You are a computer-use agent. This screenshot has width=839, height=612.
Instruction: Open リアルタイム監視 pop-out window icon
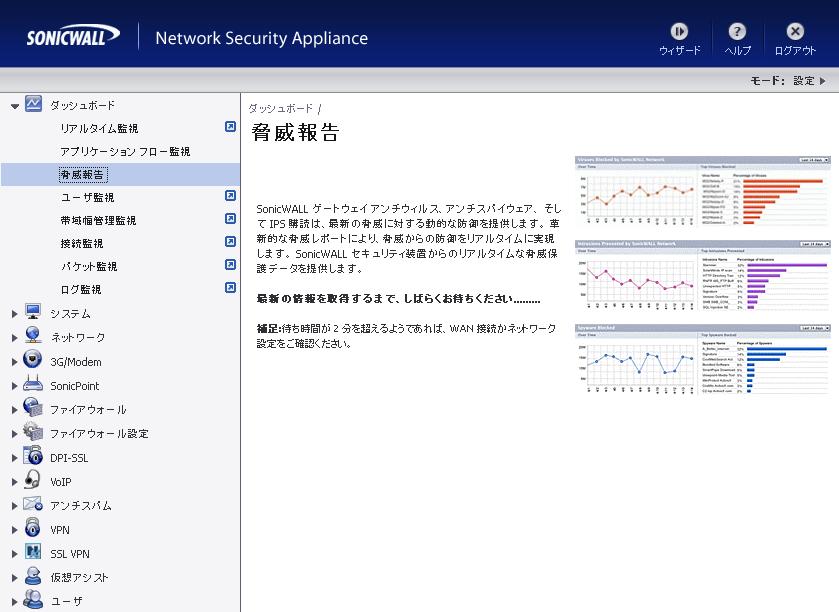coord(230,127)
